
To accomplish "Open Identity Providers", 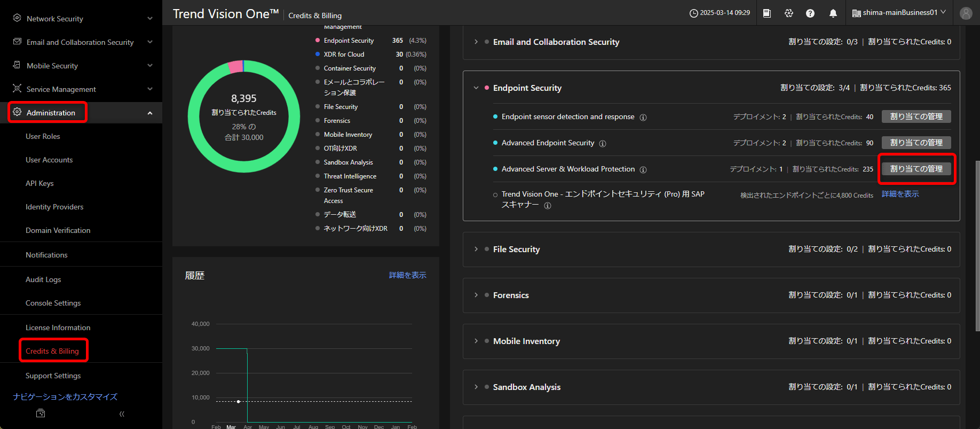I will [x=54, y=207].
